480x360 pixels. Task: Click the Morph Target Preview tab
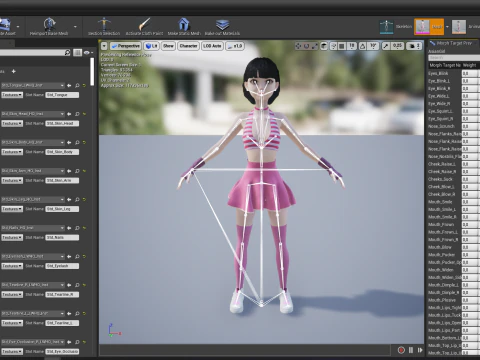(454, 43)
